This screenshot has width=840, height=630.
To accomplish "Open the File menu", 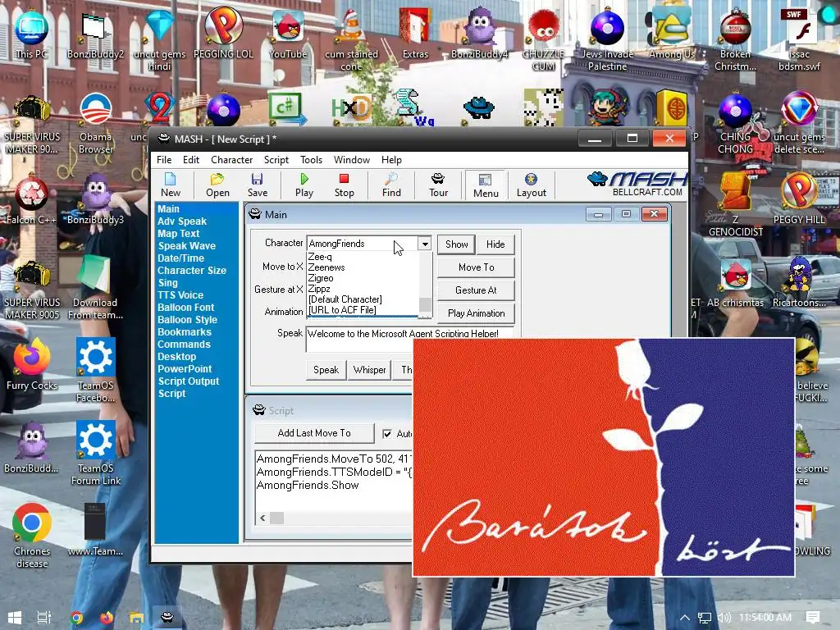I will [x=164, y=160].
